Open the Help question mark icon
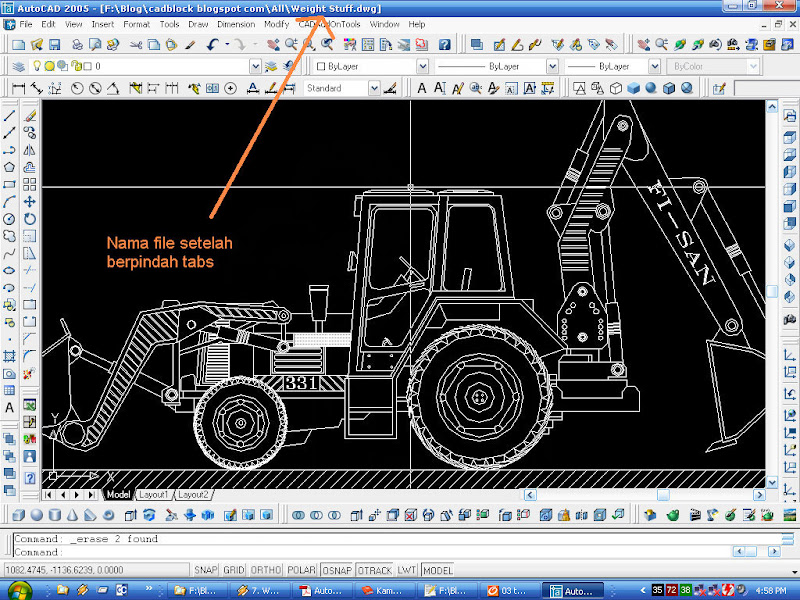Image resolution: width=800 pixels, height=600 pixels. pos(444,45)
